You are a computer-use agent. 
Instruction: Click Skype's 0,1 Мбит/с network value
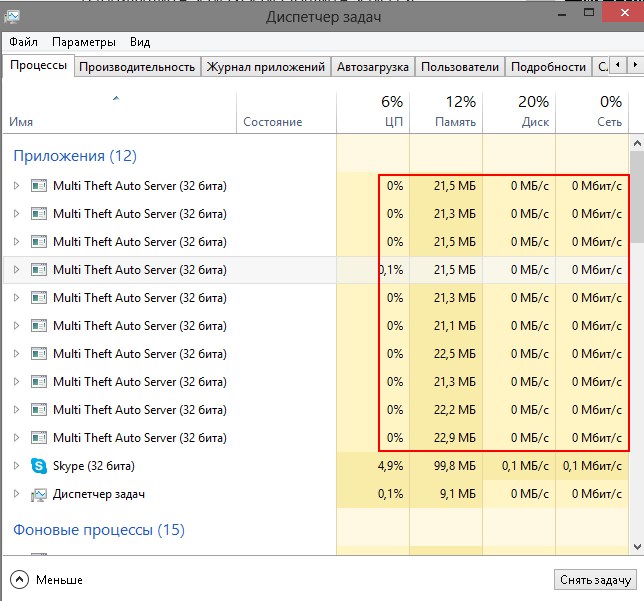coord(592,466)
